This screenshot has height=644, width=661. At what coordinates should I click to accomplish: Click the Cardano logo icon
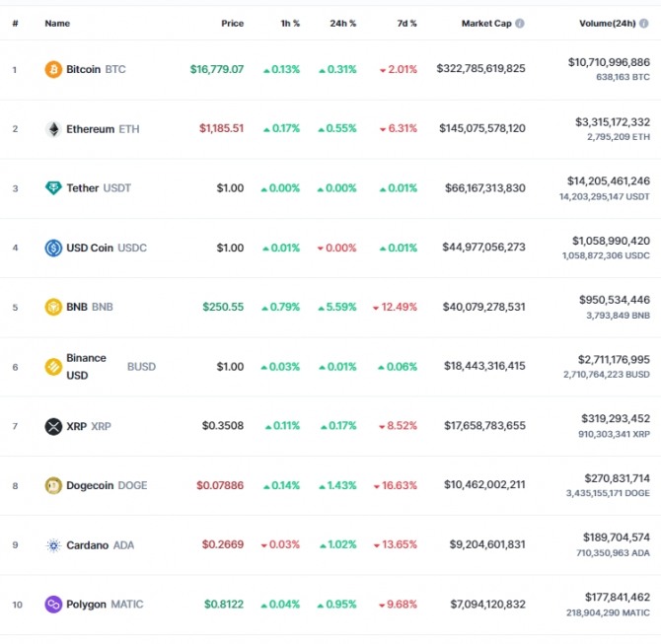53,545
